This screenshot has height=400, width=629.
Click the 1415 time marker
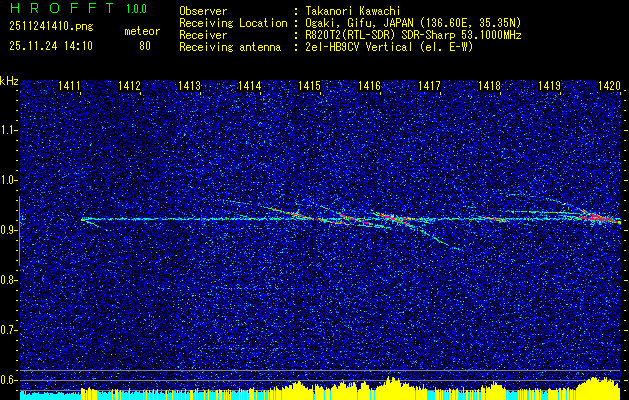pos(309,85)
